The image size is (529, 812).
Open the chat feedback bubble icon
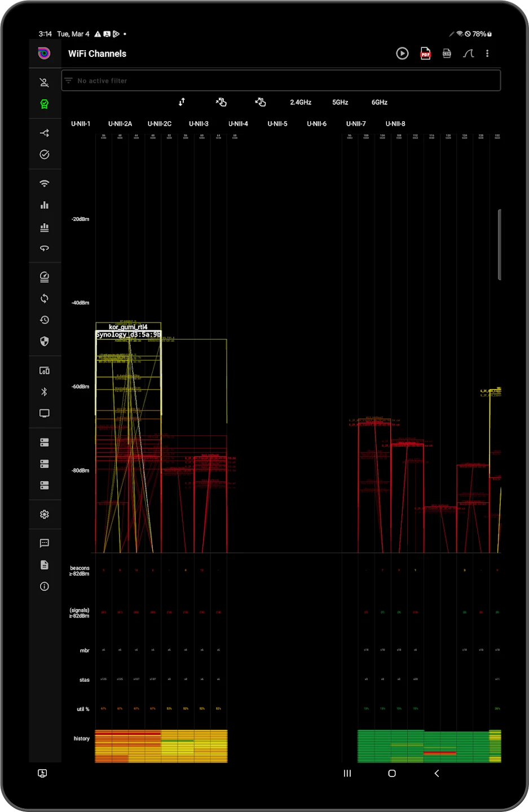[45, 544]
